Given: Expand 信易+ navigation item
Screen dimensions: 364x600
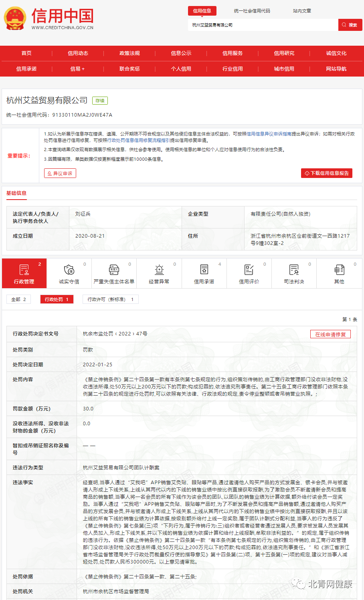Looking at the screenshot, I should point(78,69).
